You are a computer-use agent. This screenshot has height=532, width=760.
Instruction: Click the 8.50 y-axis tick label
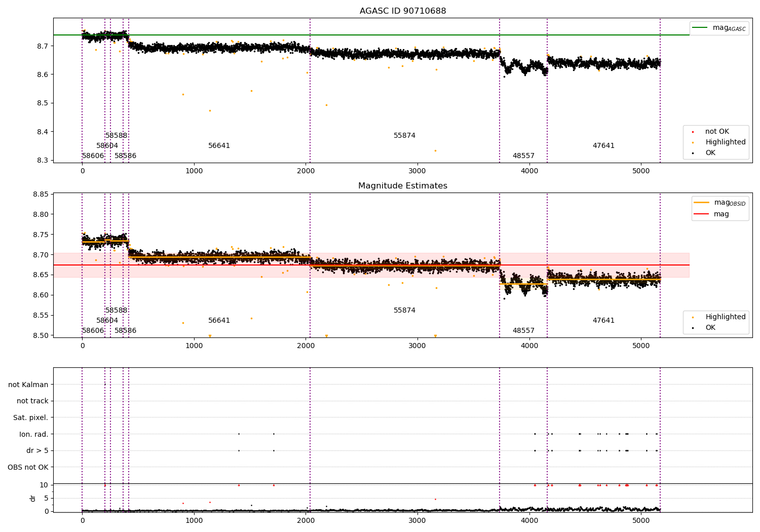pyautogui.click(x=41, y=335)
